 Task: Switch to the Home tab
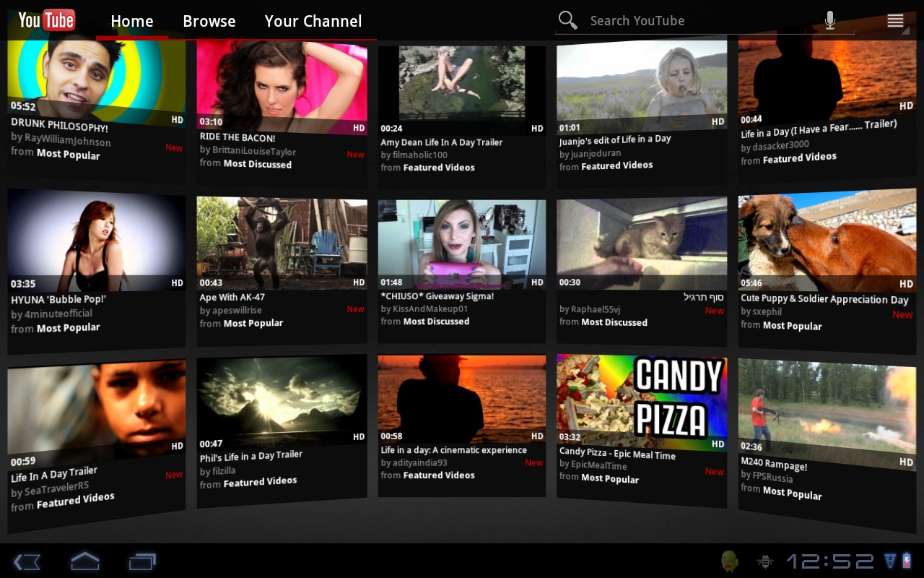pyautogui.click(x=132, y=22)
